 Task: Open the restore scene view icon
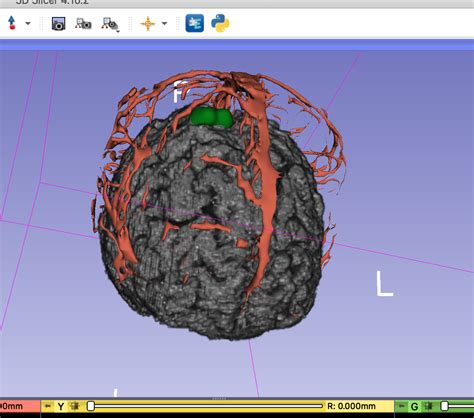110,24
